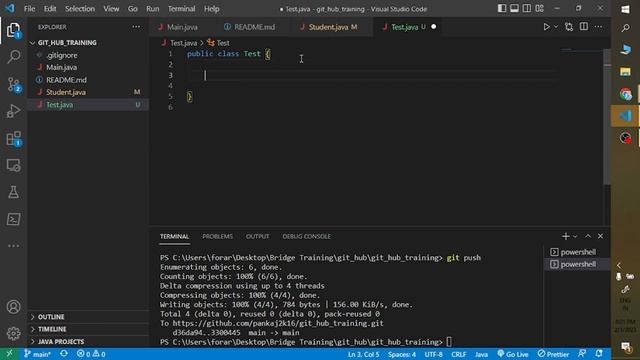Click the Run Java play button
The width and height of the screenshot is (640, 360).
tap(546, 27)
